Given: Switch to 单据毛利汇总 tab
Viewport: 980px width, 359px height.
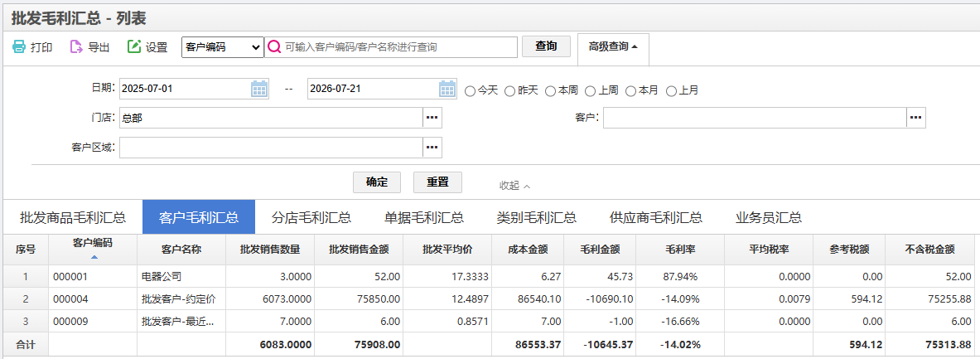Looking at the screenshot, I should tap(424, 218).
